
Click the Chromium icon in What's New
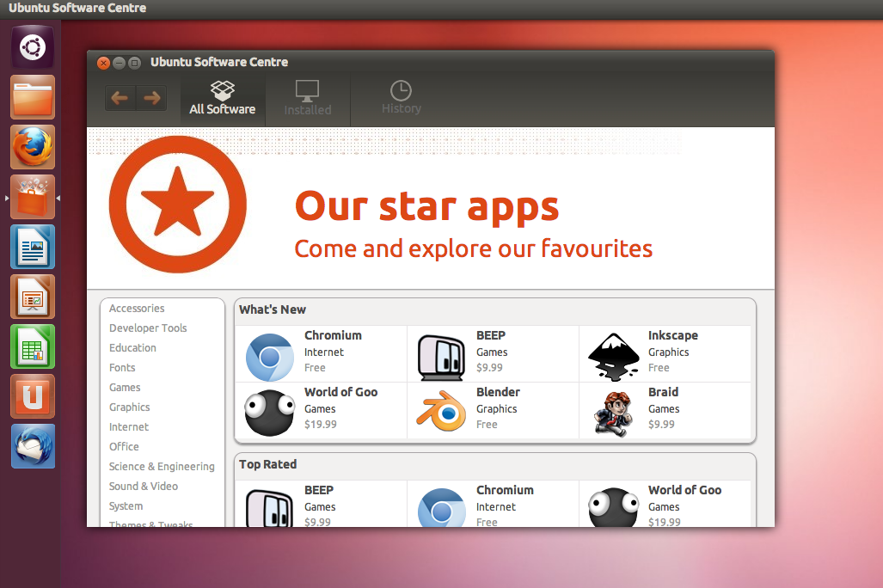click(270, 357)
